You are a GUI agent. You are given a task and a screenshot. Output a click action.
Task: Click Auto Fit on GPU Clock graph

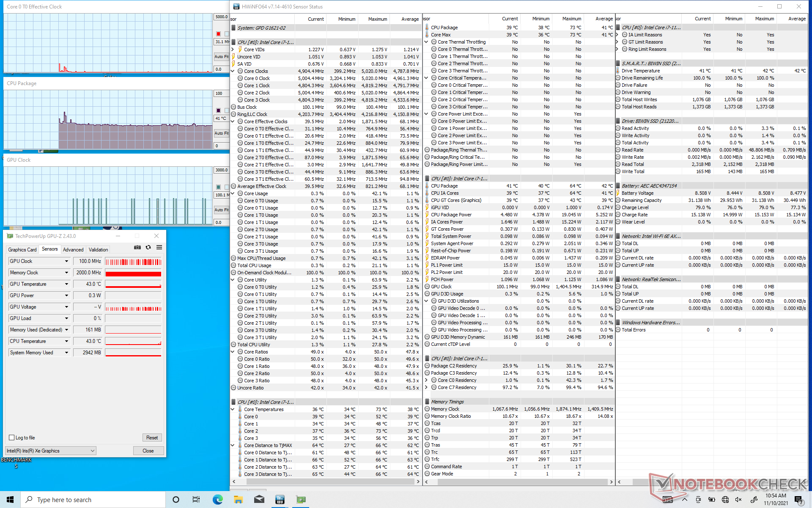click(221, 210)
